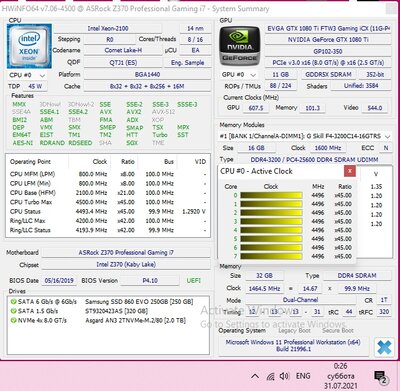Expand the memory module BANK 1 dropdown
Image resolution: width=400 pixels, height=391 pixels.
pyautogui.click(x=304, y=136)
